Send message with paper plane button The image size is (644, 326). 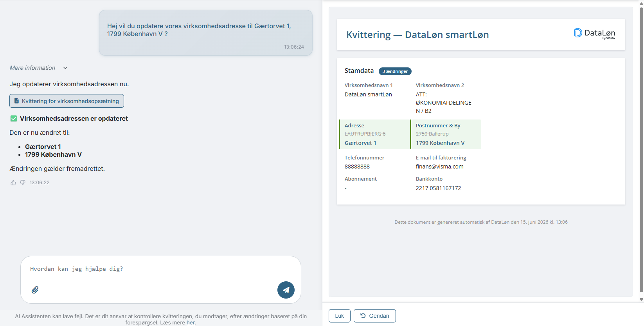(x=286, y=290)
